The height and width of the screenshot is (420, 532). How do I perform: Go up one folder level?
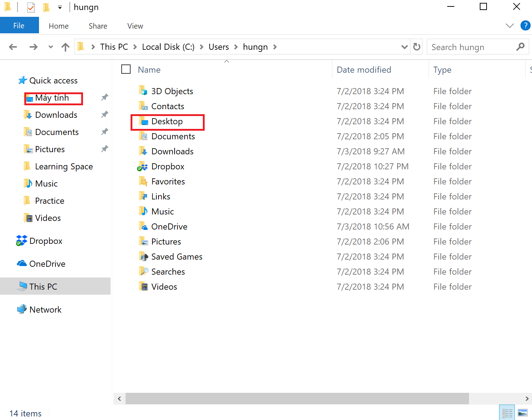65,47
